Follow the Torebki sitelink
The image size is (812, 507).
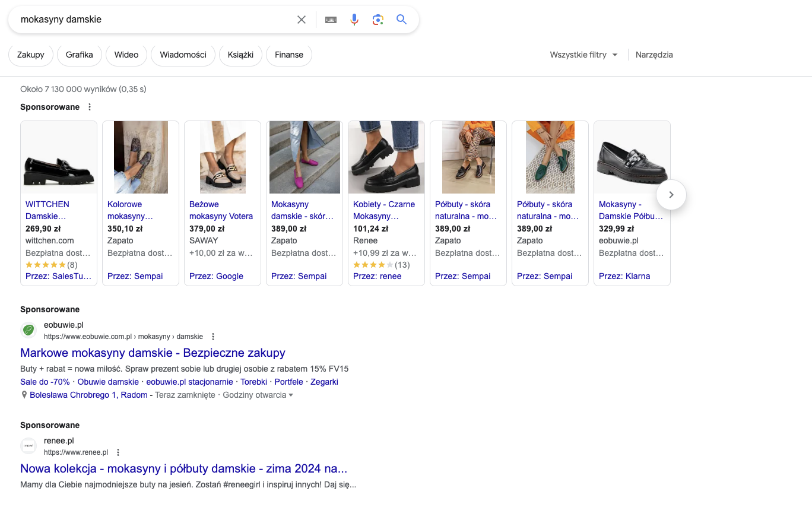point(254,382)
